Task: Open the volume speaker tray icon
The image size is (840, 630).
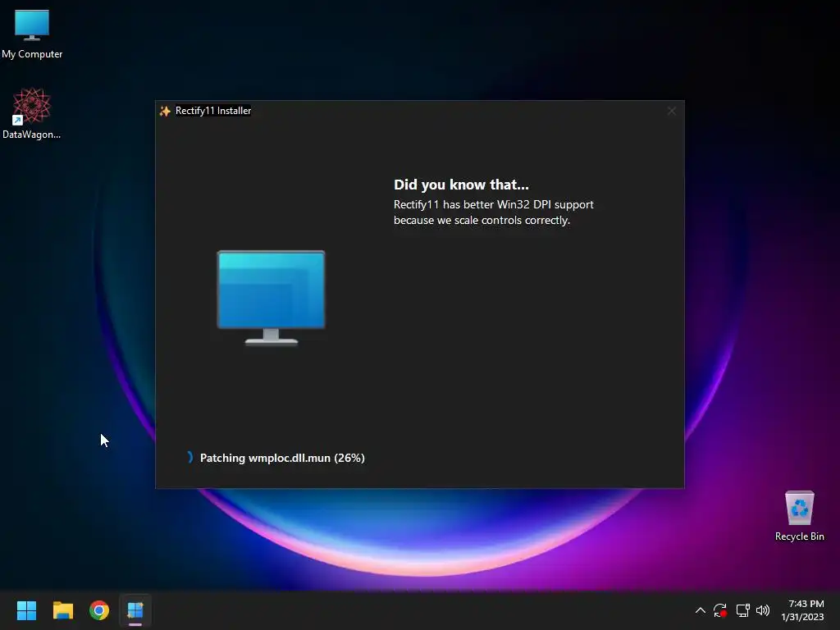Action: tap(763, 610)
